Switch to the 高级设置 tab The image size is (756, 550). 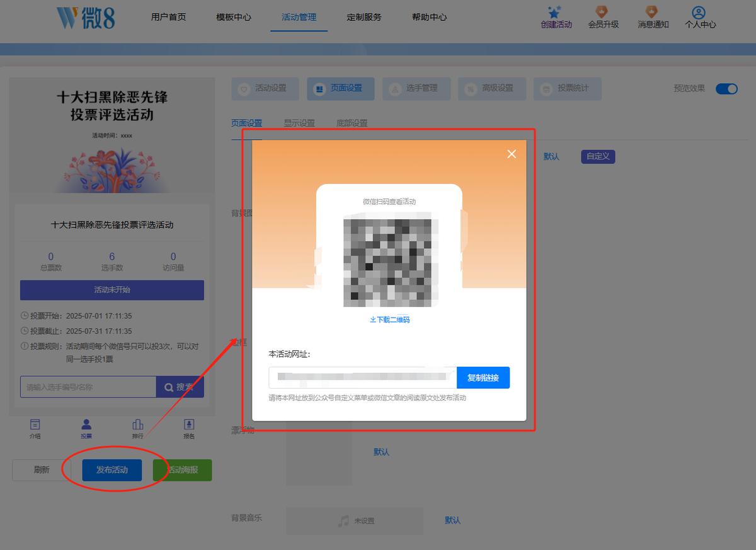click(492, 89)
